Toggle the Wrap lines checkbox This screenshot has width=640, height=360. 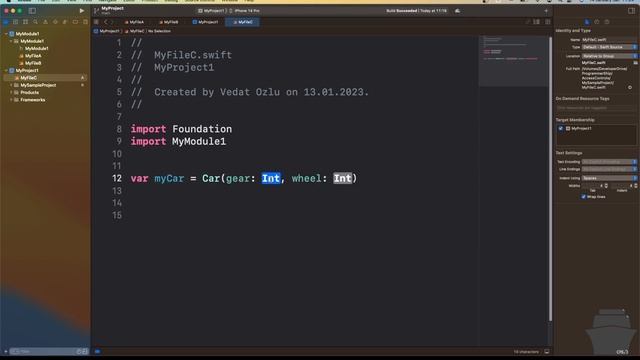(583, 197)
